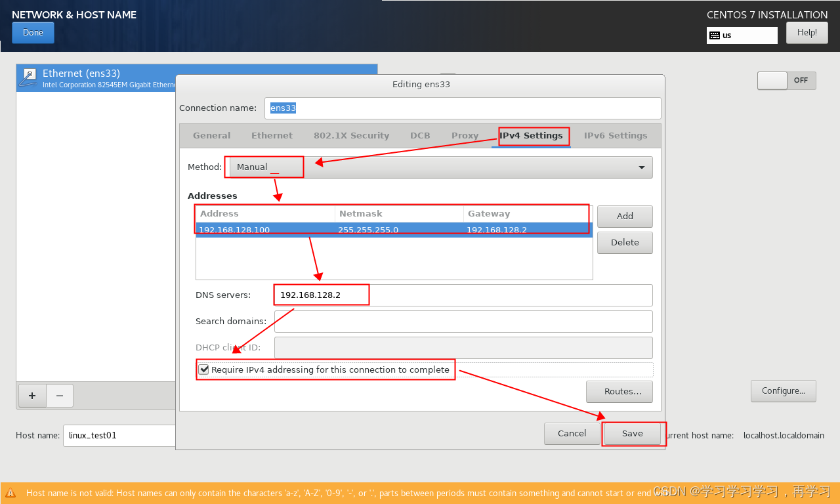Screen dimensions: 840x504
Task: Click the warning icon in bottom bar
Action: [11, 493]
